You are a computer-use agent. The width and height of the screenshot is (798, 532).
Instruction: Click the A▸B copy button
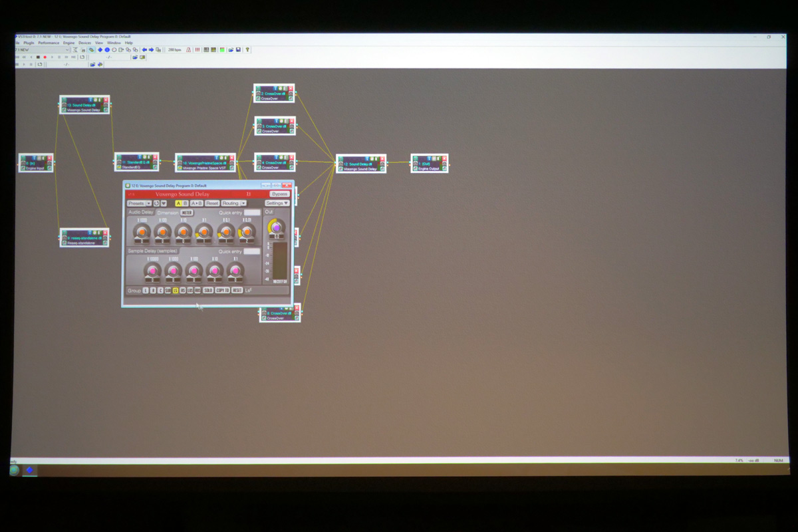pyautogui.click(x=197, y=203)
